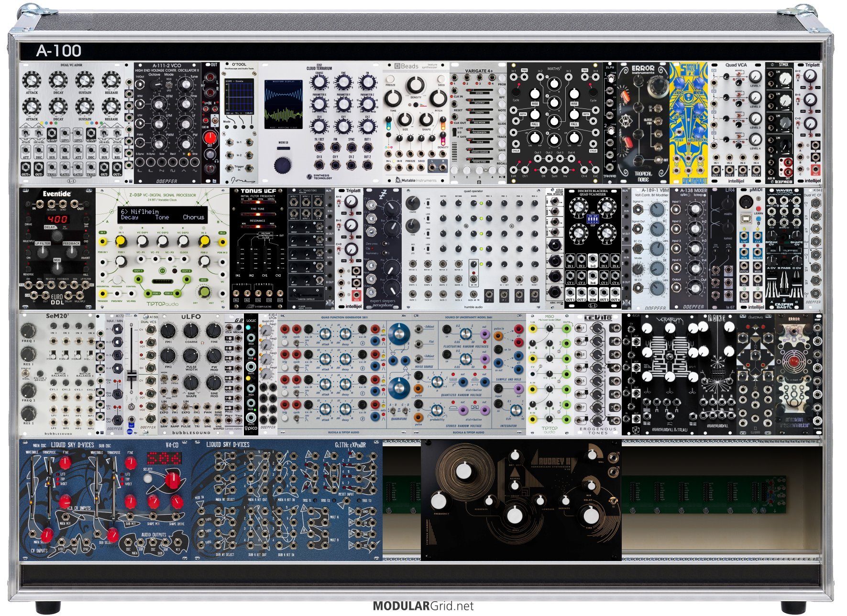Click the Eventide DDL TAP button

pyautogui.click(x=87, y=218)
